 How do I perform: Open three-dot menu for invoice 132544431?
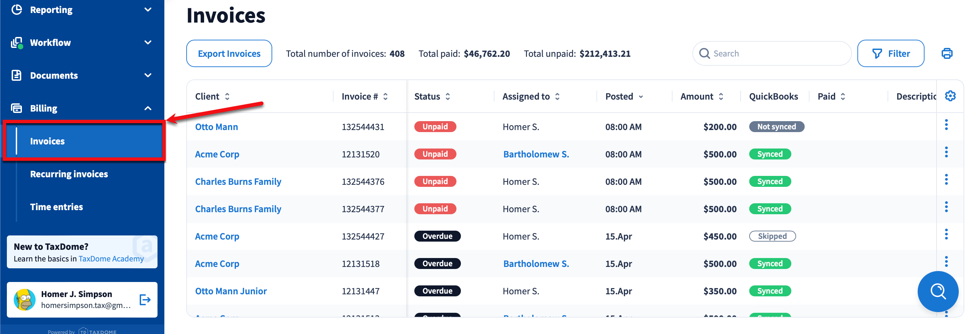click(x=946, y=125)
